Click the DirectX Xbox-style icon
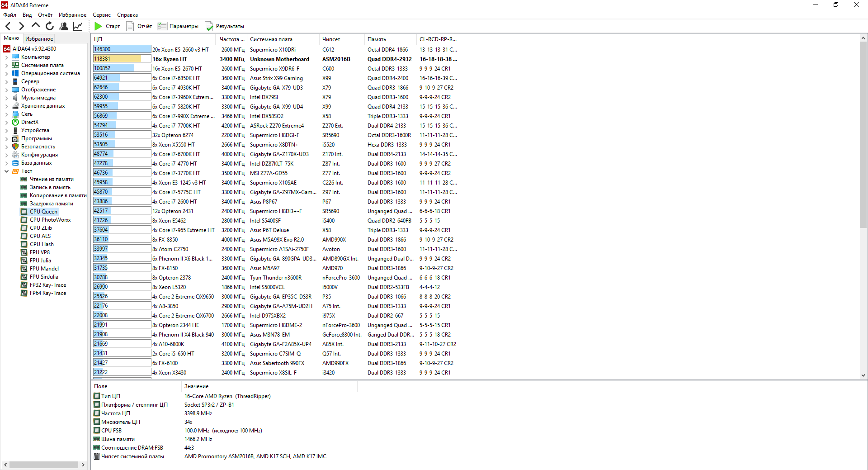Screen dimensions: 868x470 click(15, 122)
